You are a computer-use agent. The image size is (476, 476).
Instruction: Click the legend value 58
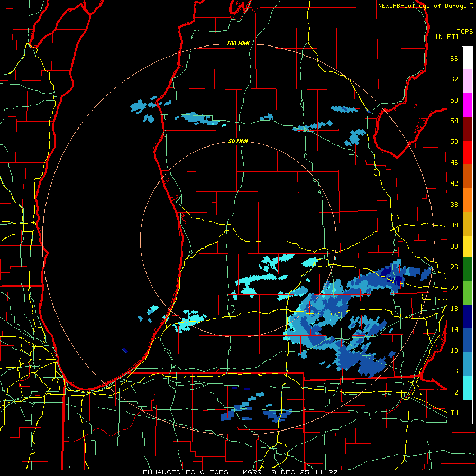454,100
